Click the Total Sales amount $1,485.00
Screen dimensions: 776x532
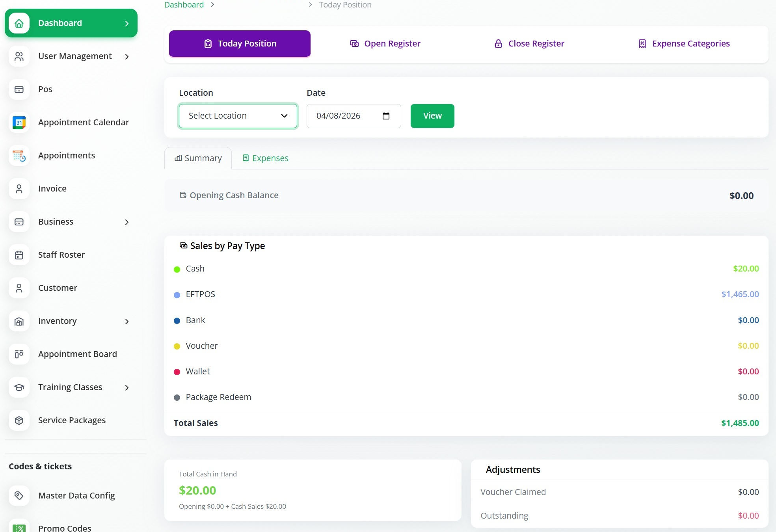click(x=740, y=423)
